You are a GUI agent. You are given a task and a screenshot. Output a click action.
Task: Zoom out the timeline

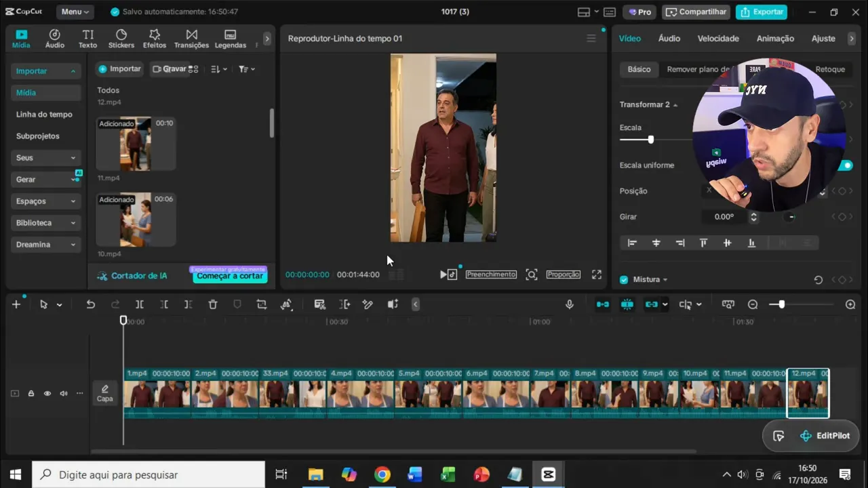[753, 305]
